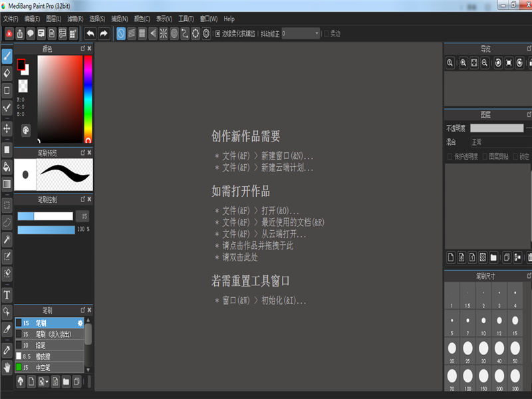532x399 pixels.
Task: Open the 混合 blend mode dropdown
Action: pos(501,142)
